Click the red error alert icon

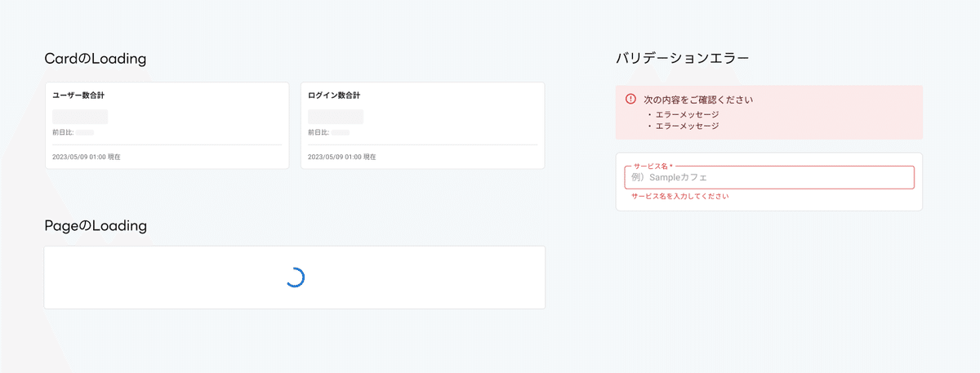630,99
